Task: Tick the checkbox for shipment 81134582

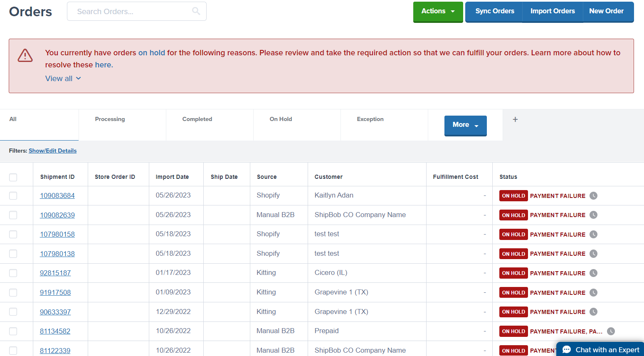Action: pos(13,331)
